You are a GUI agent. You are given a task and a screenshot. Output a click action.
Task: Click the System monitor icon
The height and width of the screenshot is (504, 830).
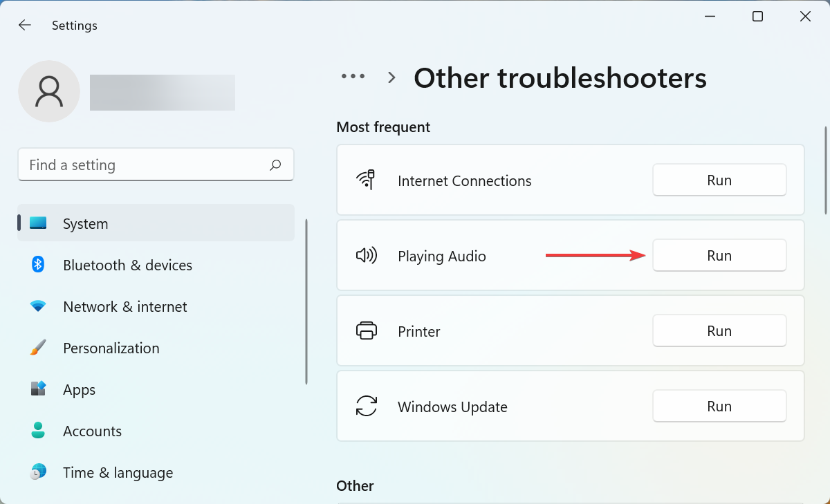(x=38, y=223)
